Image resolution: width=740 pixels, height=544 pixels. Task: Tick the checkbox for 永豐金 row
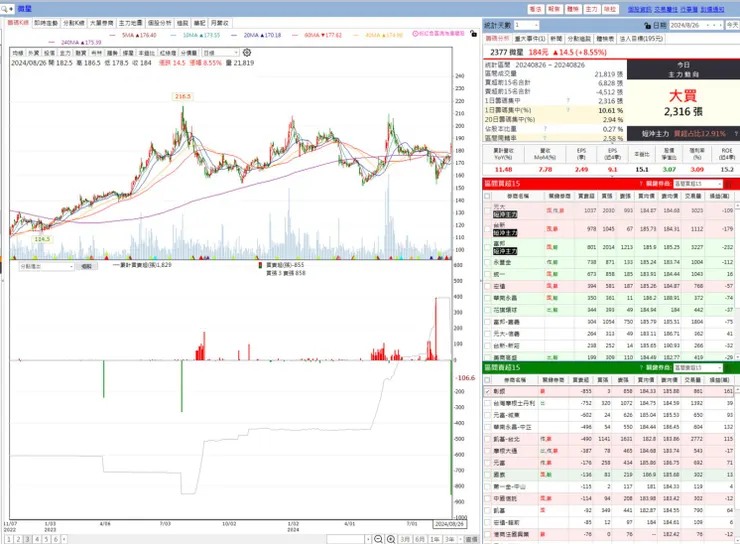(x=488, y=262)
